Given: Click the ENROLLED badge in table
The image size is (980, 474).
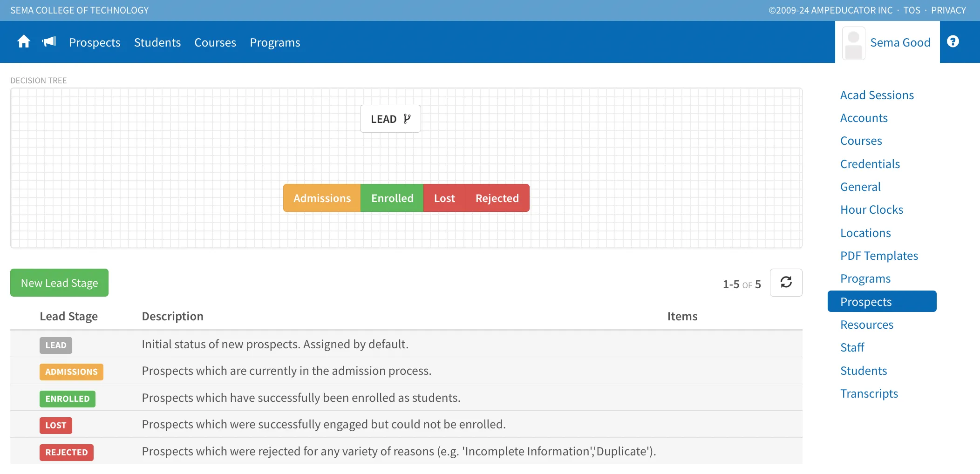Looking at the screenshot, I should coord(68,399).
